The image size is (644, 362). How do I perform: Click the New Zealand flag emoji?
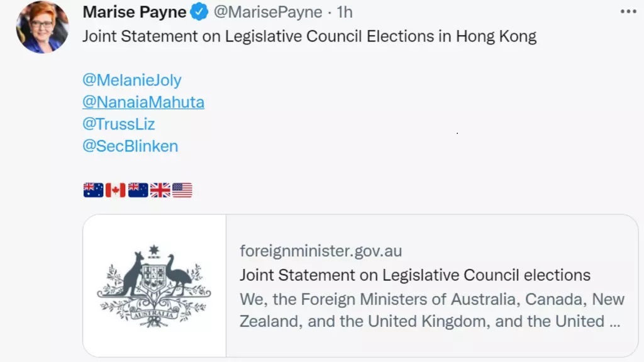coord(138,190)
